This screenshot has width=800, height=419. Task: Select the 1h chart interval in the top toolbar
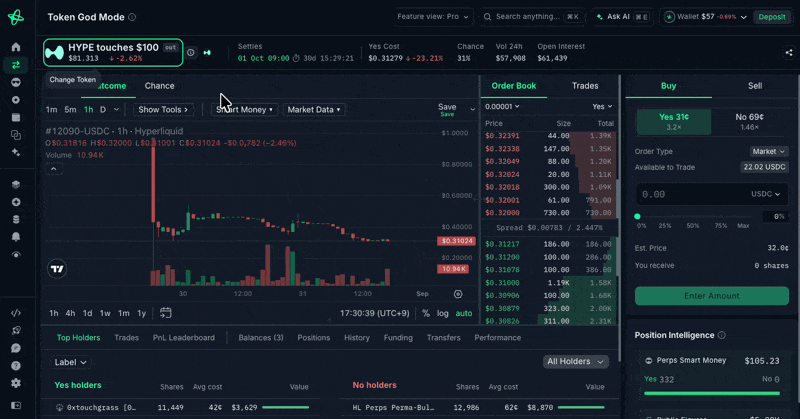pos(88,110)
